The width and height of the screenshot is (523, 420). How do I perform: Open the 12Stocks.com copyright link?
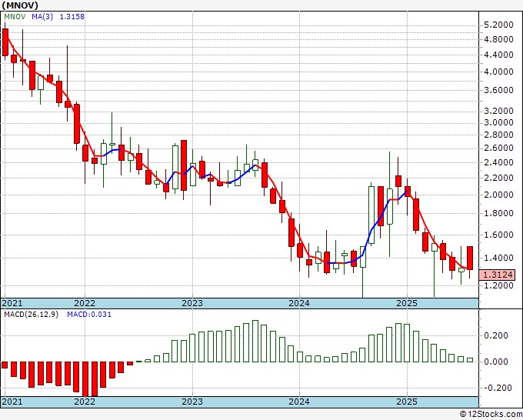(x=491, y=415)
